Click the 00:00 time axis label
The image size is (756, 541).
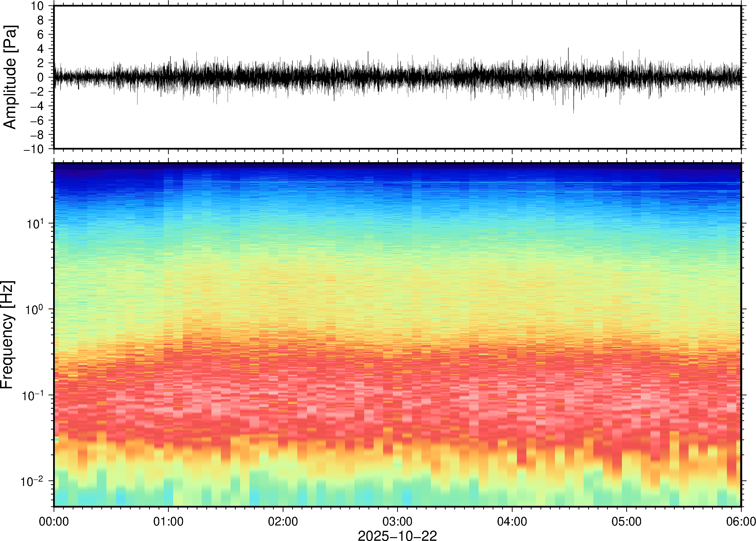(54, 521)
